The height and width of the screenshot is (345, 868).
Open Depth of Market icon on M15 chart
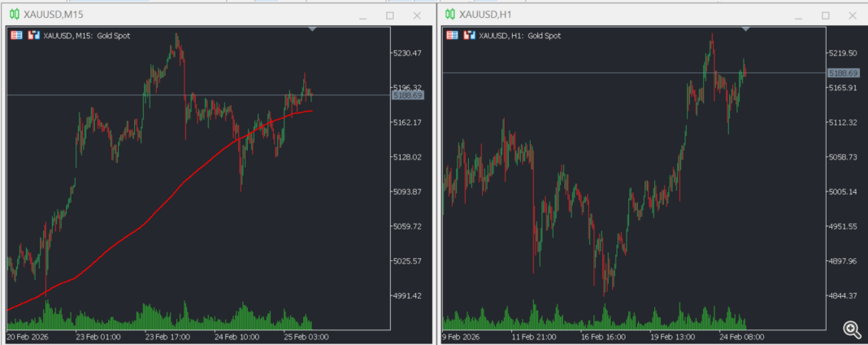click(x=33, y=35)
